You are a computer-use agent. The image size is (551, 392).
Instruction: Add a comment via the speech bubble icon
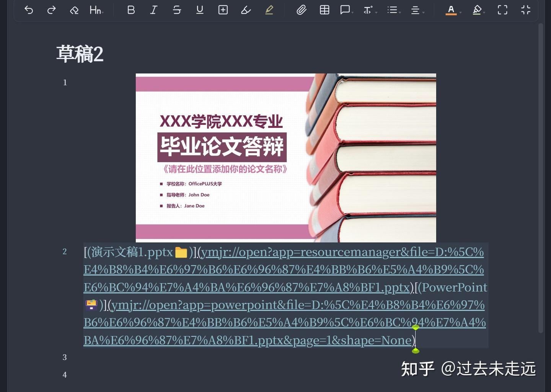click(345, 10)
